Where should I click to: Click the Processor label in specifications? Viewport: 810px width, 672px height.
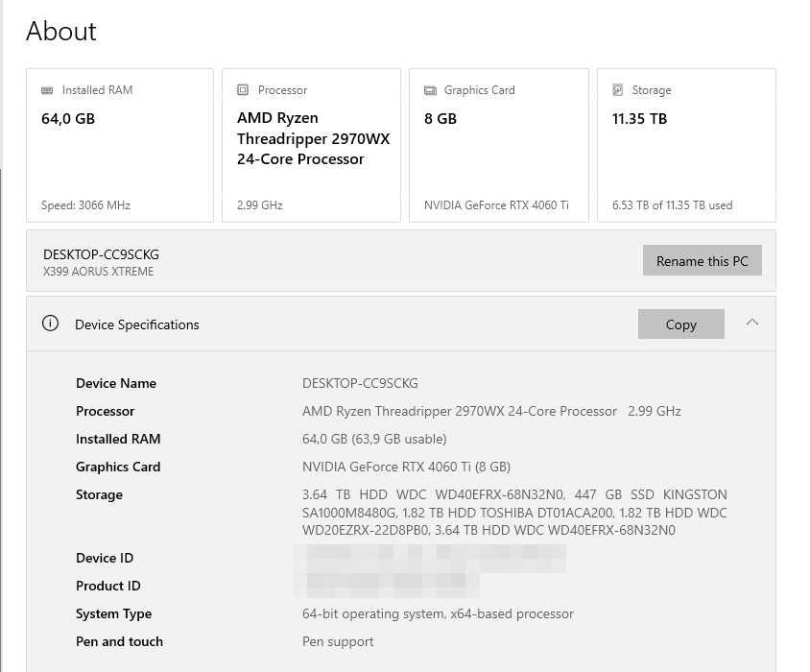click(105, 411)
